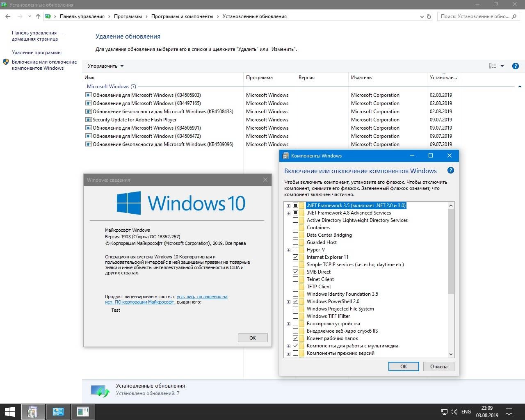Enable the Hyper-V checkbox

(295, 249)
